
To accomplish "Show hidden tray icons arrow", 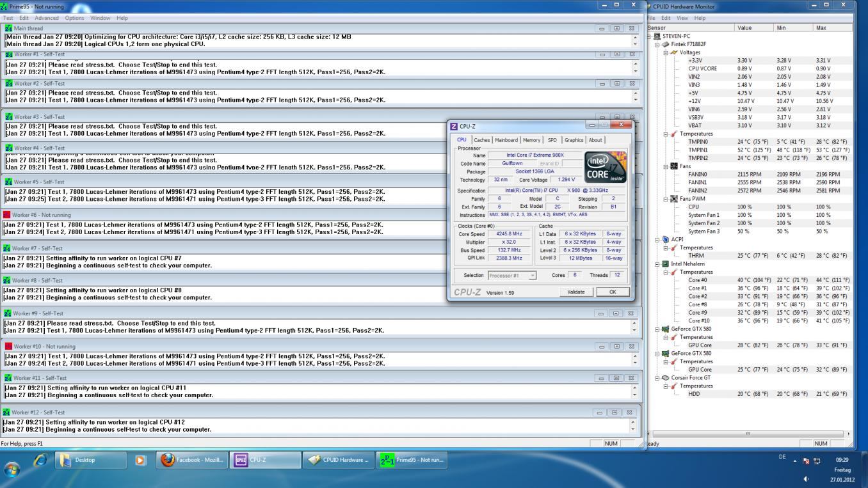I will click(x=794, y=460).
